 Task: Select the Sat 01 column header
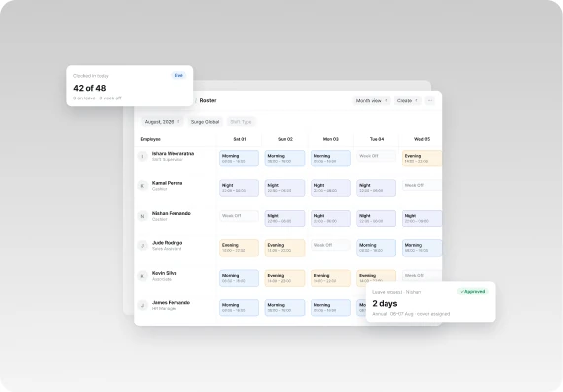[x=240, y=139]
